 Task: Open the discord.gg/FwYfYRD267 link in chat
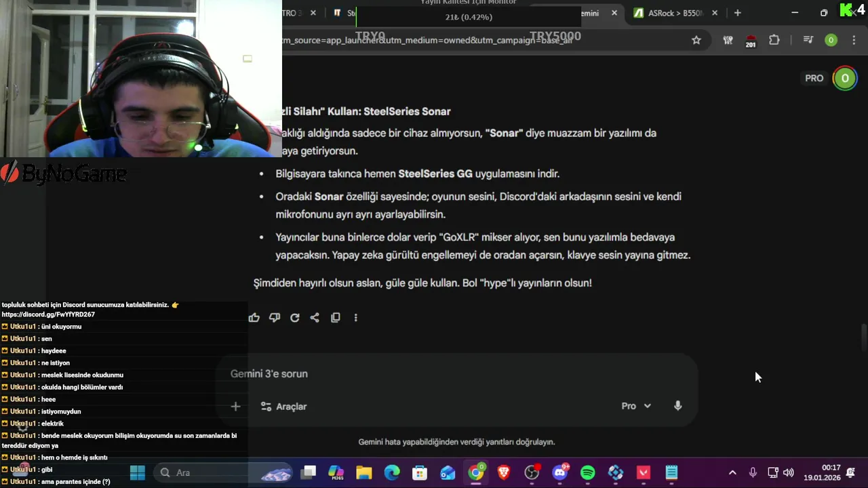point(48,314)
